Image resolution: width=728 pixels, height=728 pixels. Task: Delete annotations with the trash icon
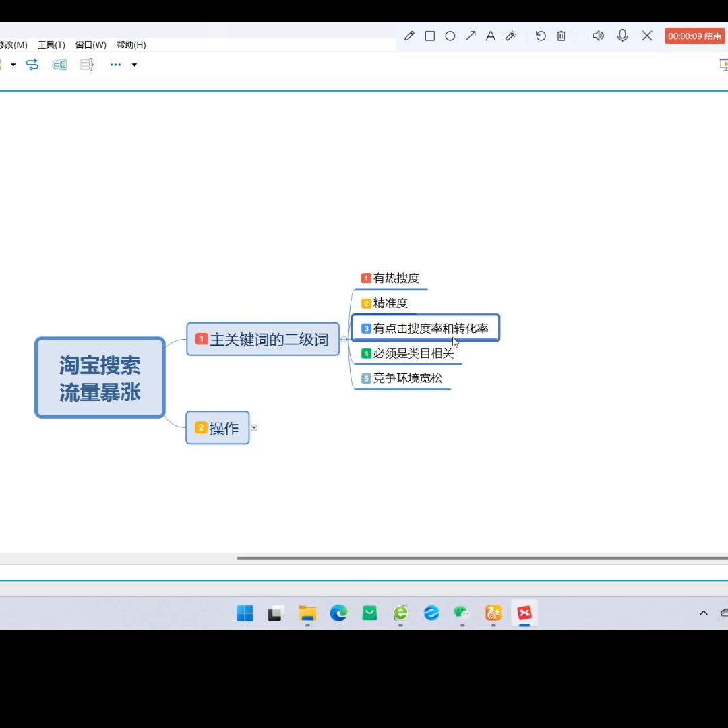click(x=561, y=36)
